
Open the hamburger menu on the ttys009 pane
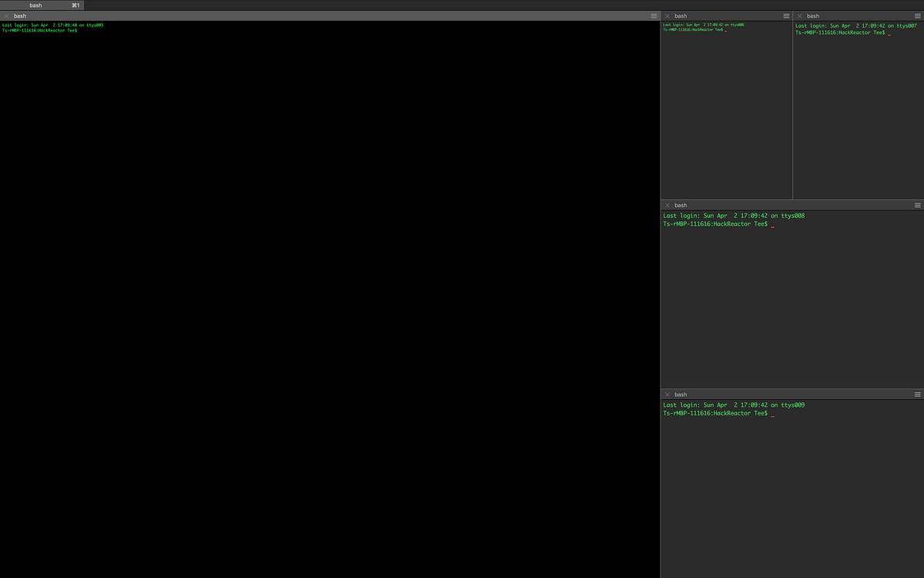point(916,394)
